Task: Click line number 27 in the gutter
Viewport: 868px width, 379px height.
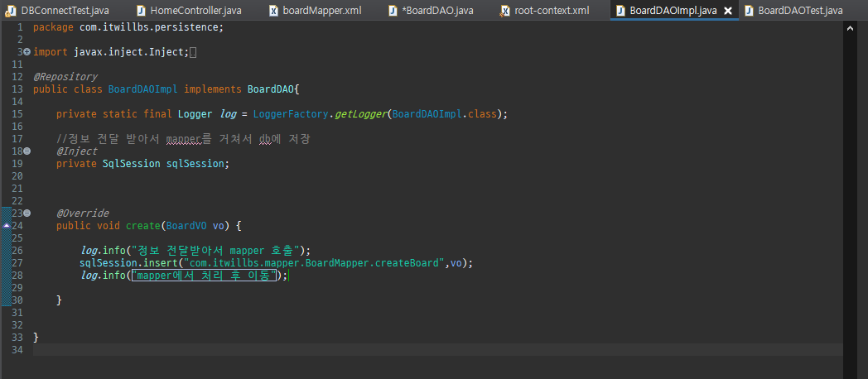Action: coord(16,263)
